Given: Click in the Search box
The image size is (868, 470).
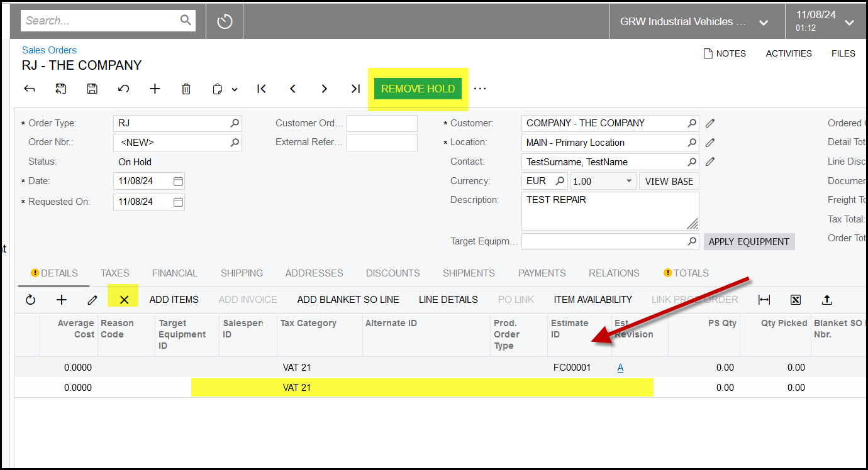Looking at the screenshot, I should [x=101, y=21].
